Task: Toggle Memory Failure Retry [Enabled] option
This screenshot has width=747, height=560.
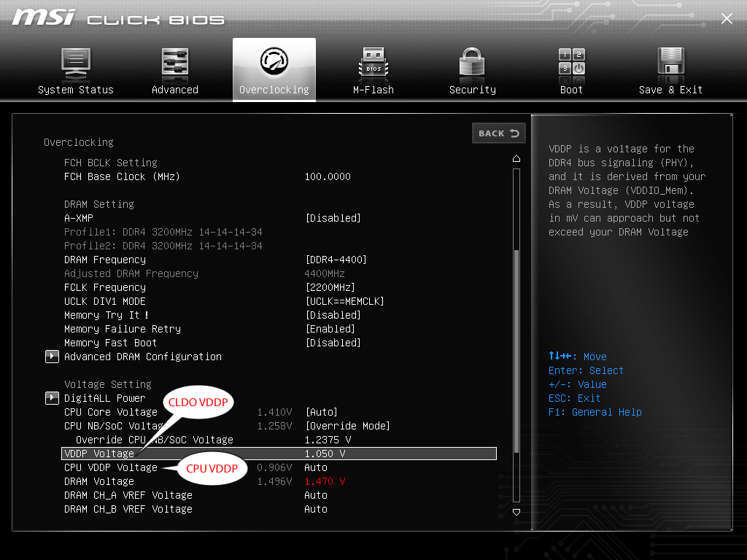Action: [330, 329]
